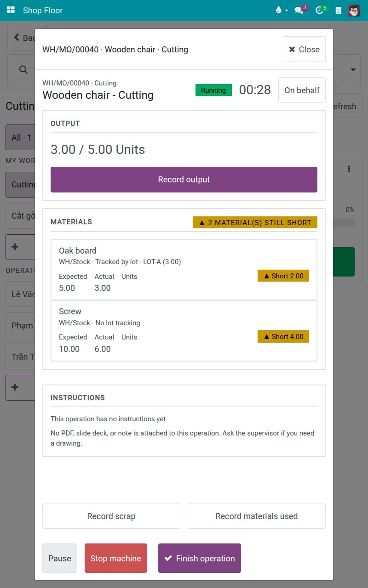
Task: Close the Wooden chair Cutting dialog
Action: (x=304, y=49)
